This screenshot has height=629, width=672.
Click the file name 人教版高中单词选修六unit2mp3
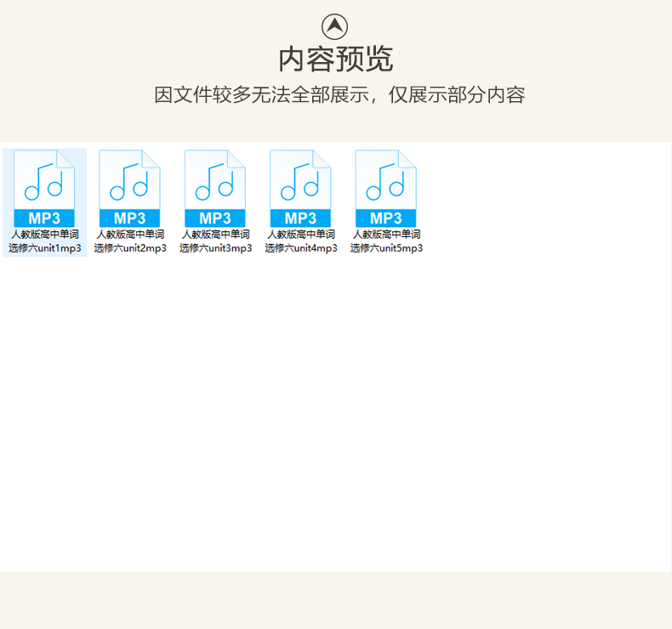click(130, 241)
